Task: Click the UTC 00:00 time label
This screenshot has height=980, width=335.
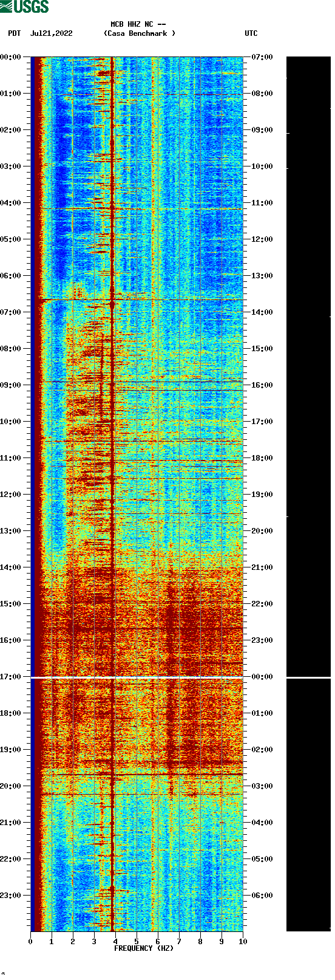Action: 262,677
